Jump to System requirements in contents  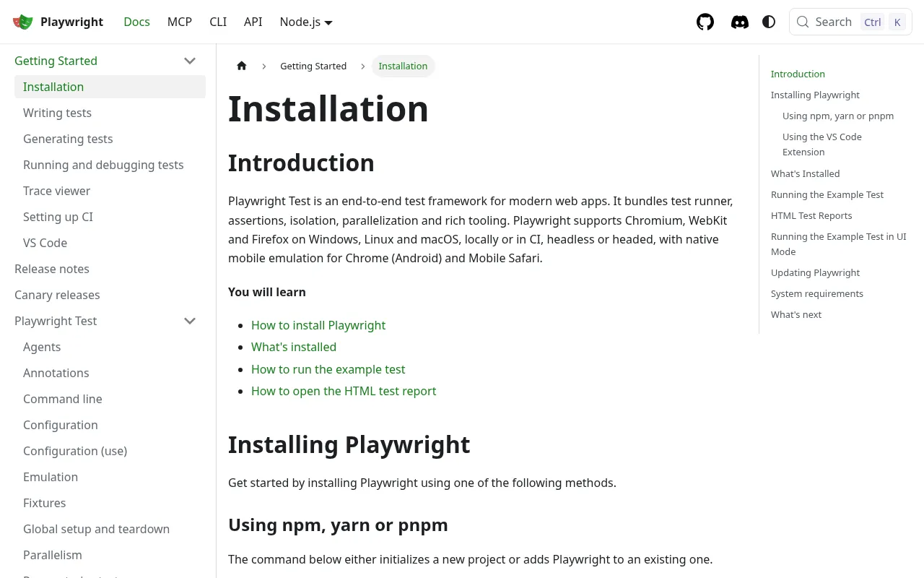(x=817, y=293)
